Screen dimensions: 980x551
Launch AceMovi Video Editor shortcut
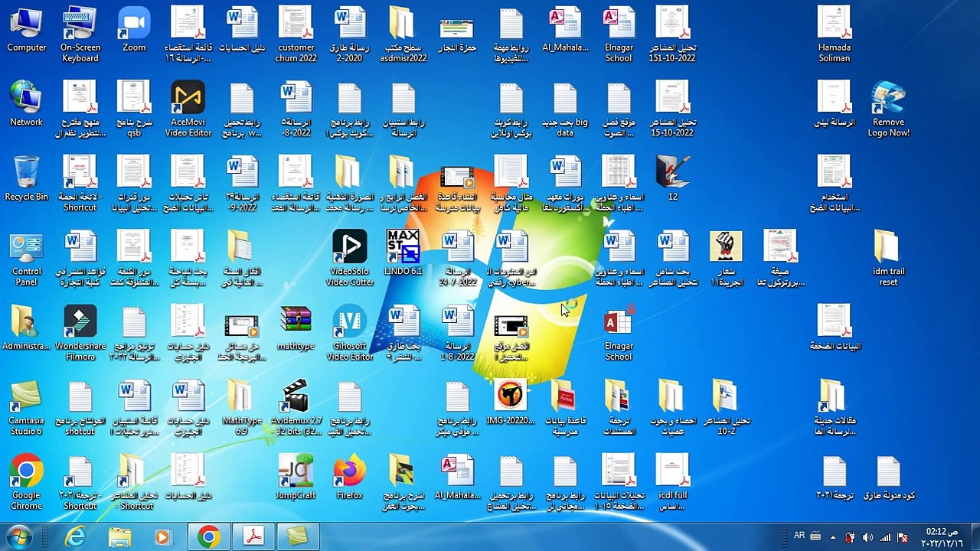click(188, 109)
